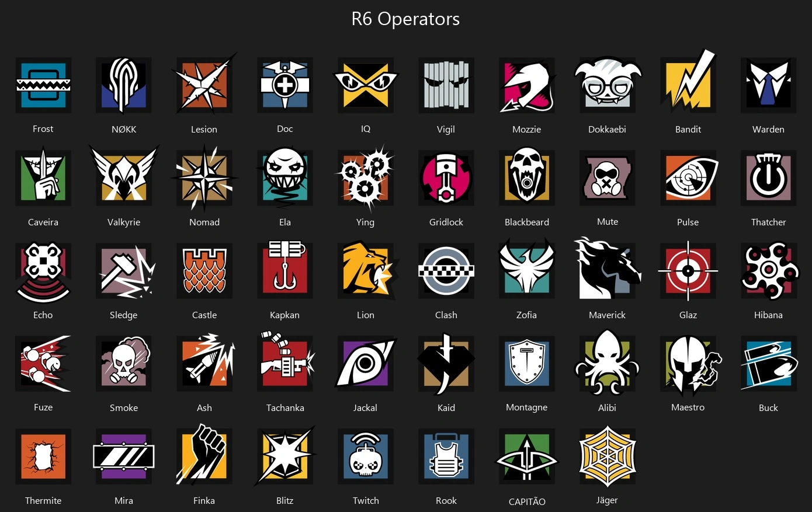Image resolution: width=812 pixels, height=512 pixels.
Task: Click the Jäger spider web icon
Action: [x=608, y=456]
